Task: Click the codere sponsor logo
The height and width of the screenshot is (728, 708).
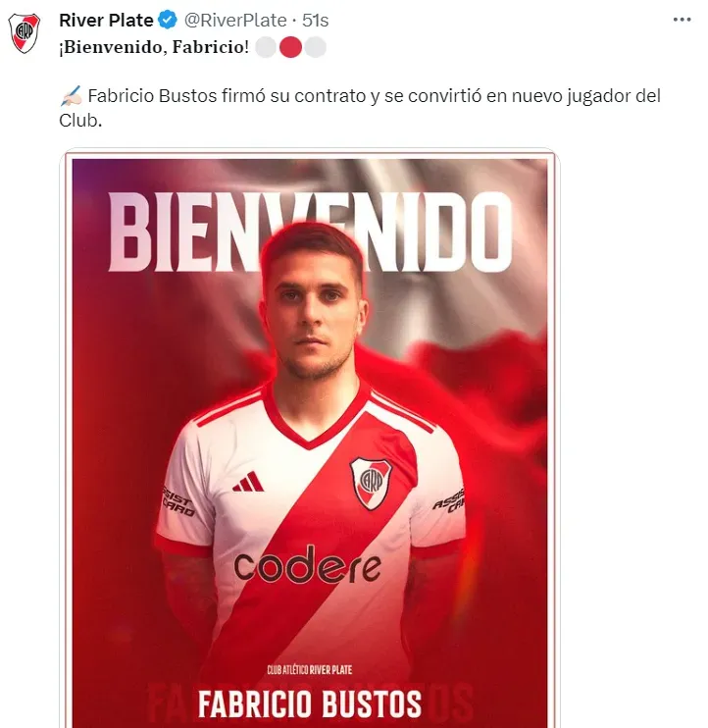Action: (x=308, y=564)
